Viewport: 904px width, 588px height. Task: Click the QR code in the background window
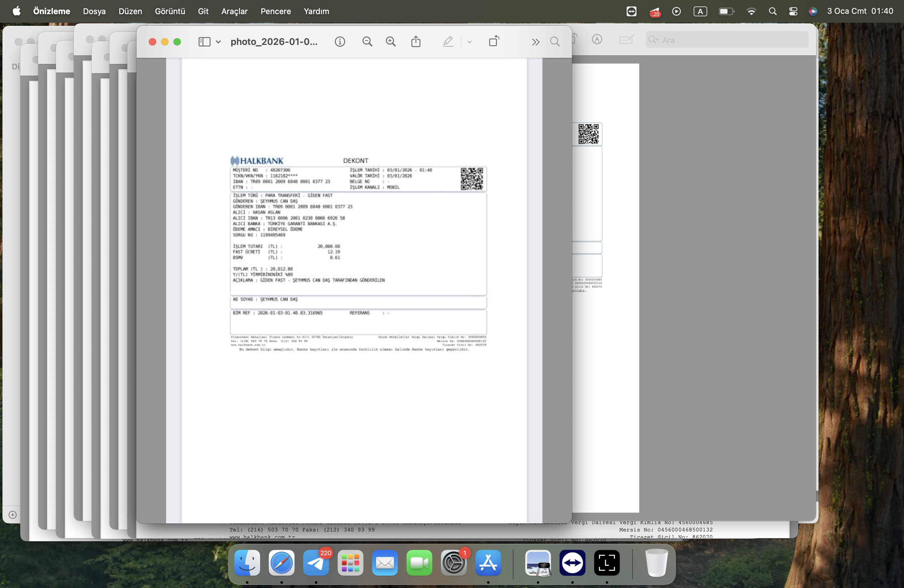click(x=588, y=134)
